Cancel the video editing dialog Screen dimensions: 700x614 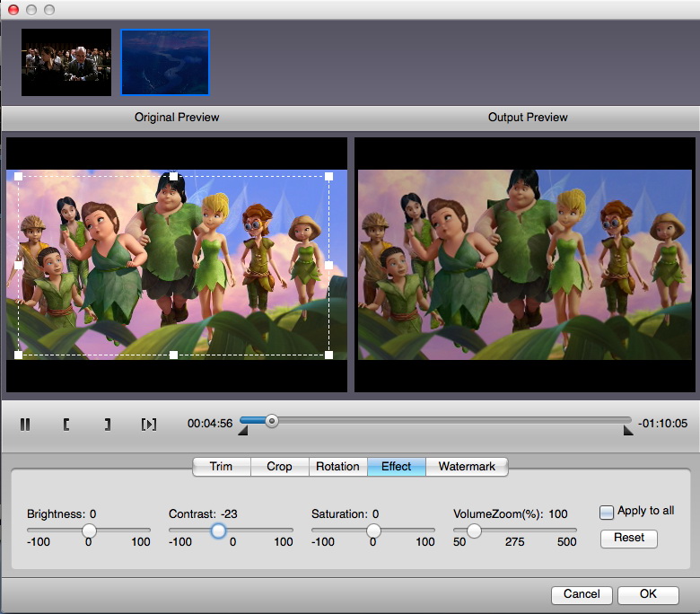coord(582,594)
